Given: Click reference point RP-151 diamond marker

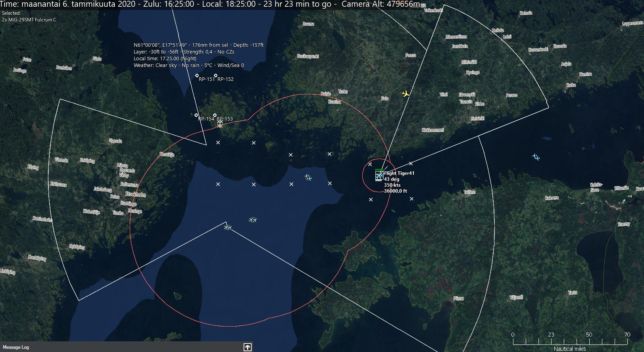Looking at the screenshot, I should 197,75.
